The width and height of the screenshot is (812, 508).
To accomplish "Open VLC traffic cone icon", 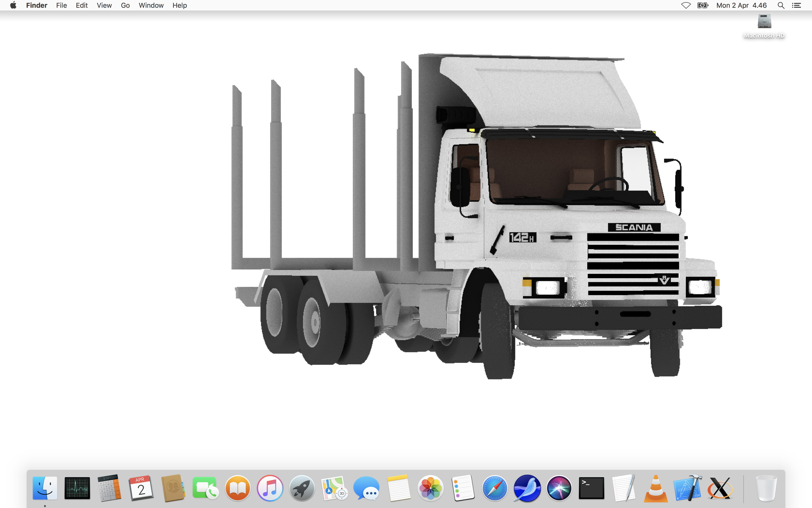I will 656,488.
